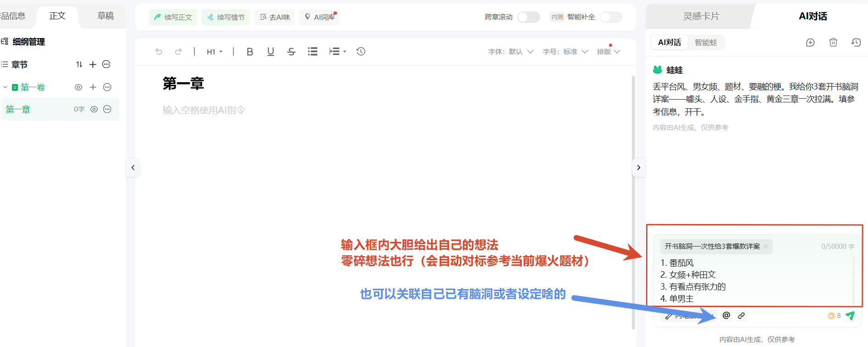Screen dimensions: 868x347
Task: Open the 字号: 标准 font size dropdown
Action: tap(565, 51)
